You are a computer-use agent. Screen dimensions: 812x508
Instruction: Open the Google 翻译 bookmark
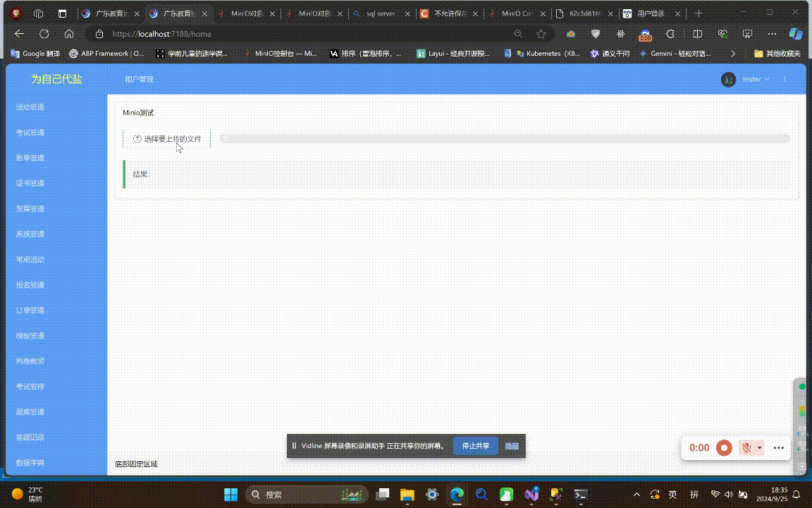[x=35, y=54]
